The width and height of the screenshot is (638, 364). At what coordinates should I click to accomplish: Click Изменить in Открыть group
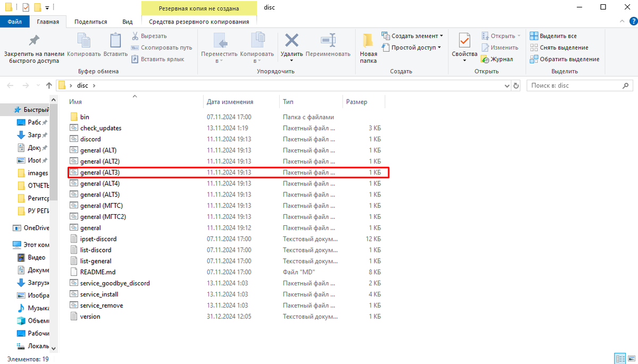coord(500,47)
